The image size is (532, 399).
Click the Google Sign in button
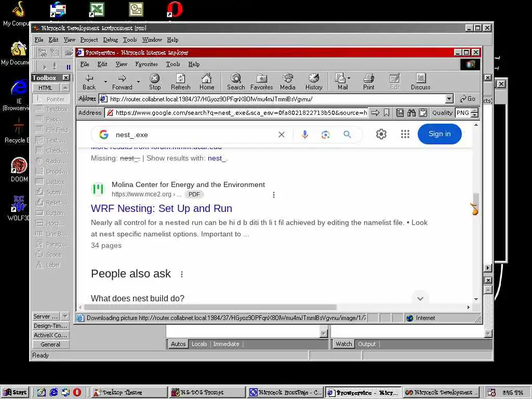pyautogui.click(x=440, y=134)
